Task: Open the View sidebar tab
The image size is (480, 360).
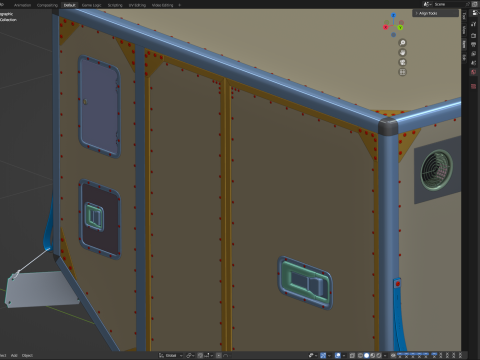Action: [464, 30]
